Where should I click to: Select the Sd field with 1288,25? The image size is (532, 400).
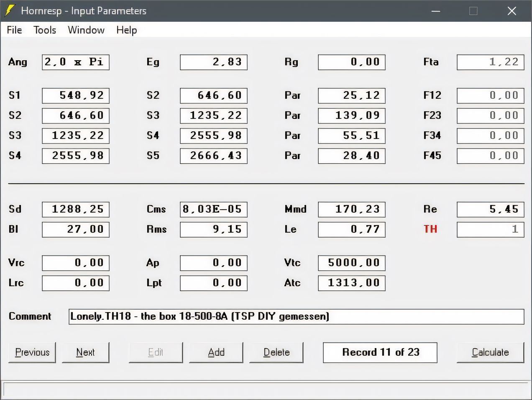pos(76,209)
